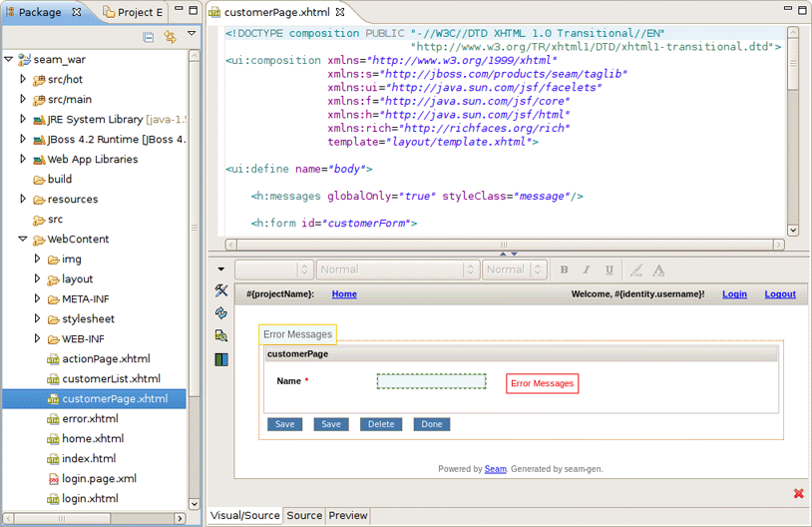Open the wide Normal font combo box
Image resolution: width=812 pixels, height=527 pixels.
(x=397, y=269)
